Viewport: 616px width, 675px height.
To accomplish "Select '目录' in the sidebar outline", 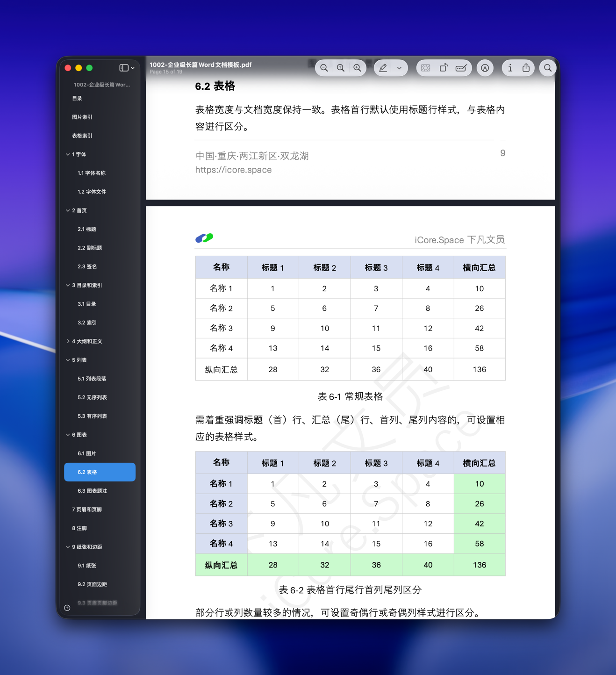I will click(77, 98).
